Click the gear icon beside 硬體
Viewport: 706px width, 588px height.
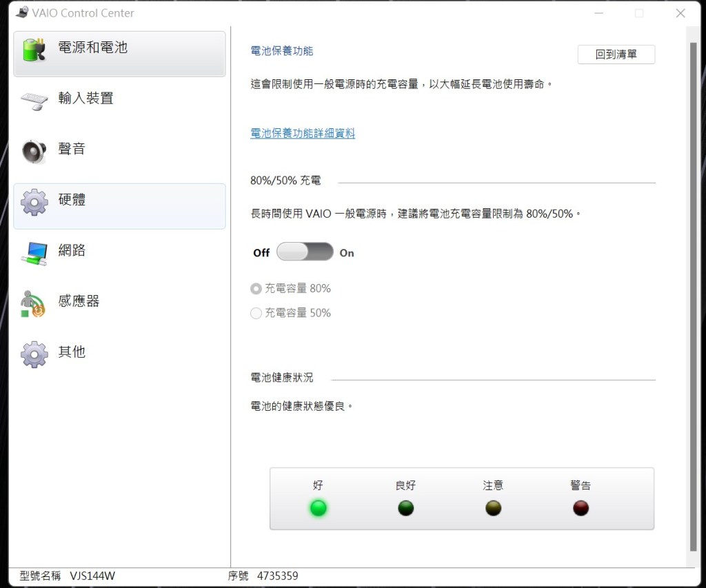pyautogui.click(x=34, y=202)
